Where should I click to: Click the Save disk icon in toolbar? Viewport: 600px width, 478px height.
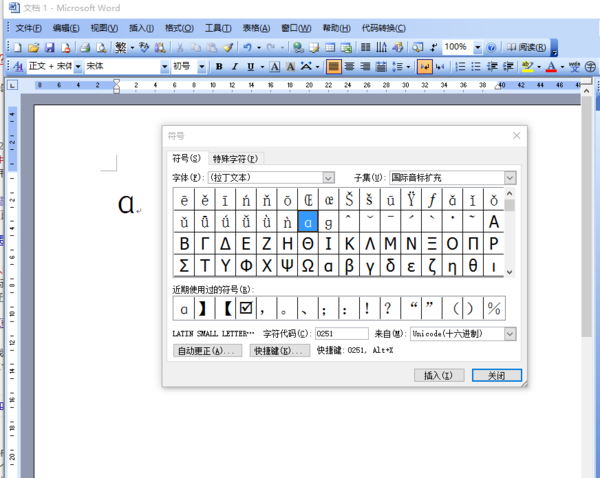[x=48, y=47]
